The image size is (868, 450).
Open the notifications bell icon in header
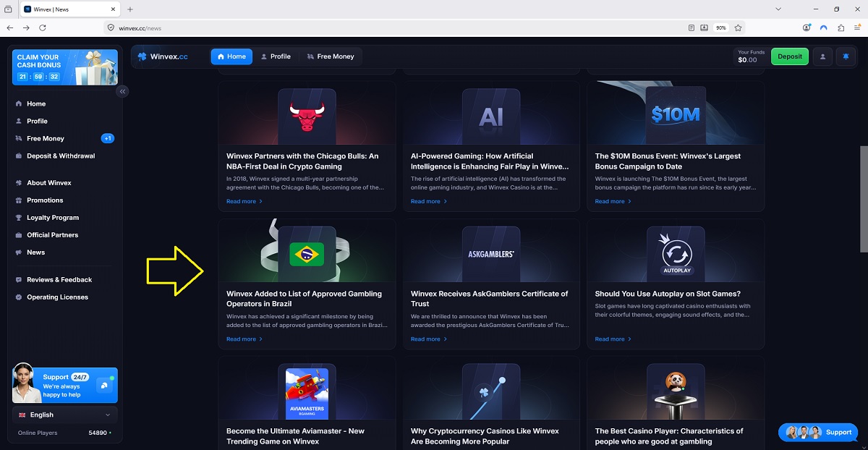[846, 56]
